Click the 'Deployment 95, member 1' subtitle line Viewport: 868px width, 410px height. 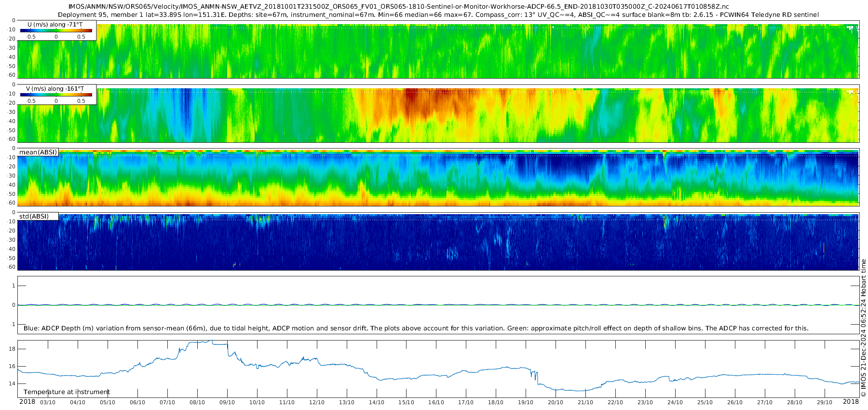438,15
